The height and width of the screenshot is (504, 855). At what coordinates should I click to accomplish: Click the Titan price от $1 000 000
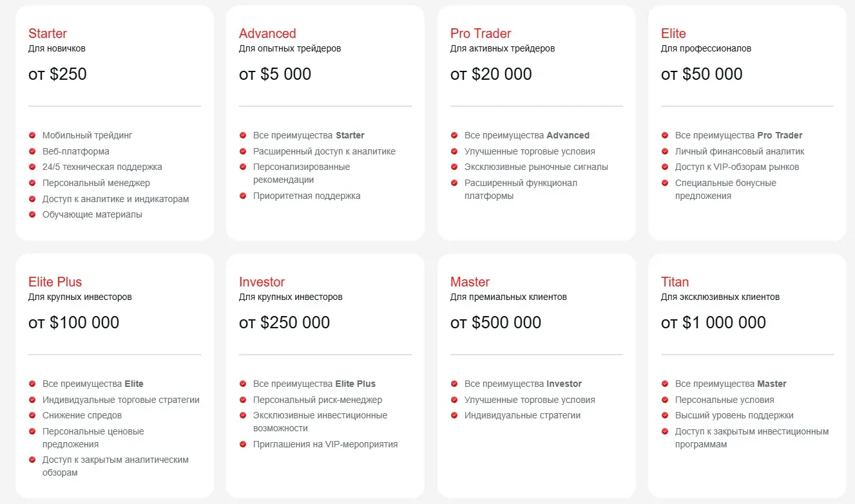[713, 322]
